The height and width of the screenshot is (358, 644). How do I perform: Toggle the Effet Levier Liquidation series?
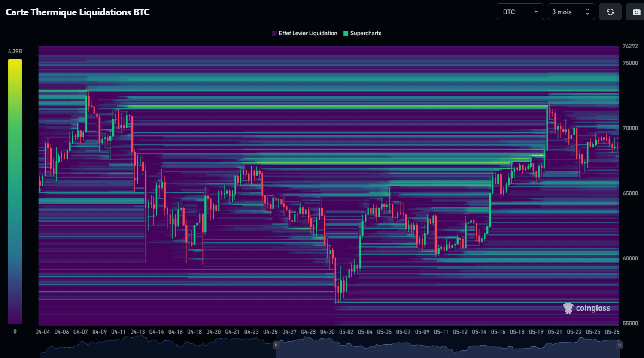coord(304,33)
